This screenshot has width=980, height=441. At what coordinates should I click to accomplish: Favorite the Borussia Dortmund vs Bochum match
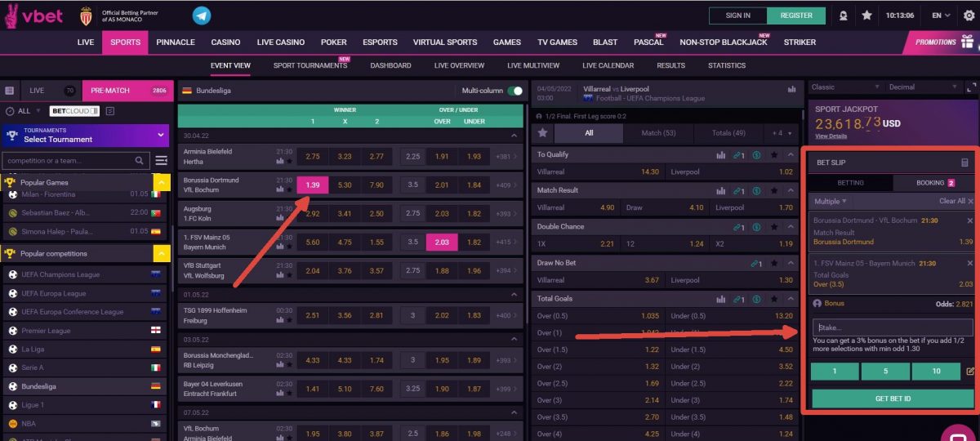289,190
